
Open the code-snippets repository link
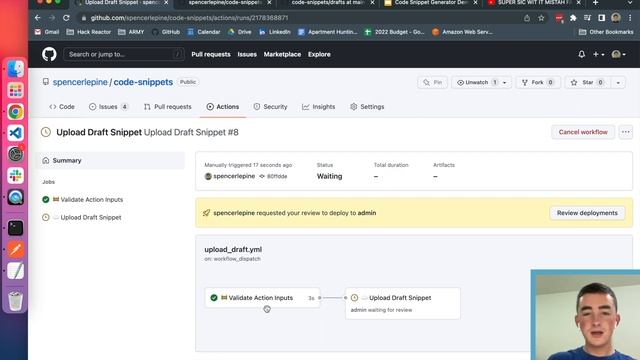coord(143,82)
